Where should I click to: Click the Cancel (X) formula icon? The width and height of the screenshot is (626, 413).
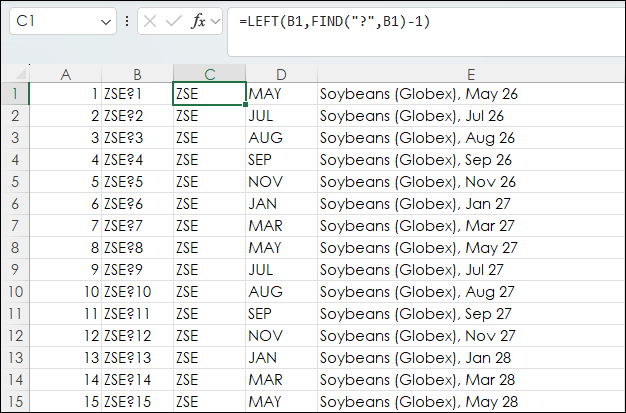click(x=150, y=21)
